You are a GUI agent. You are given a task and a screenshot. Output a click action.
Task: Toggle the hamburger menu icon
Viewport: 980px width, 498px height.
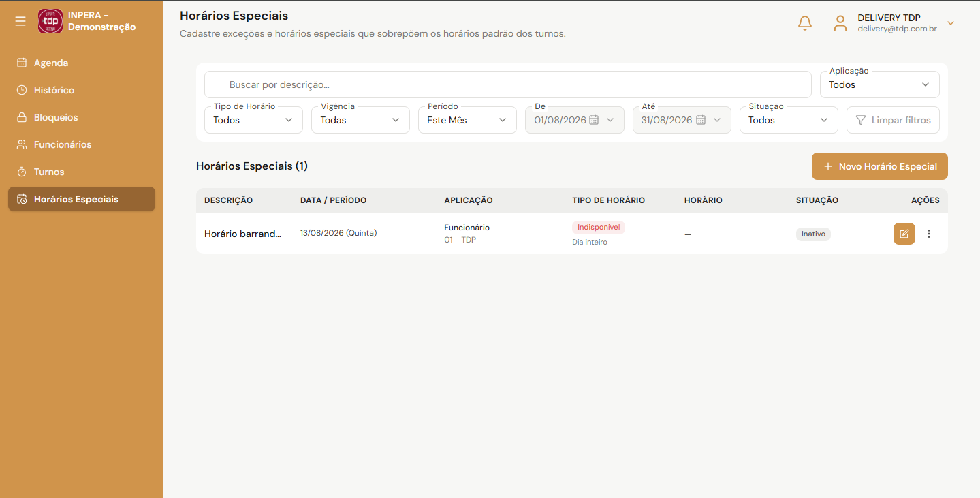[20, 21]
